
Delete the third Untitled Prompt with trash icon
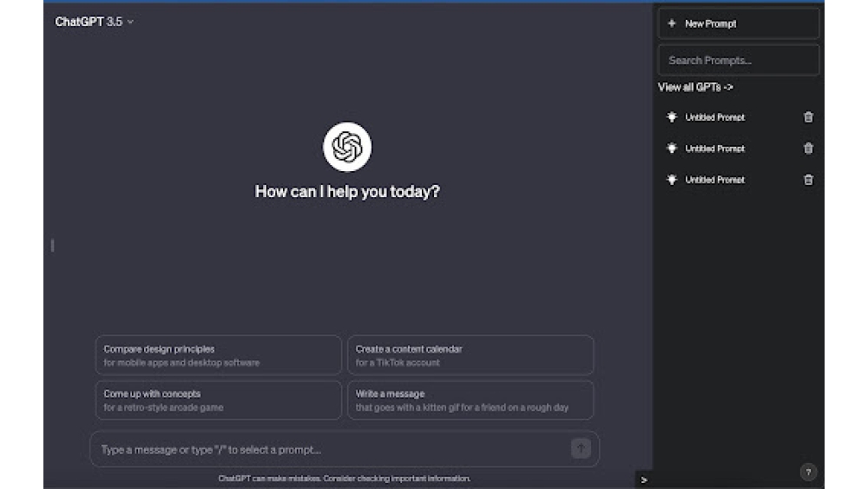[x=808, y=180]
